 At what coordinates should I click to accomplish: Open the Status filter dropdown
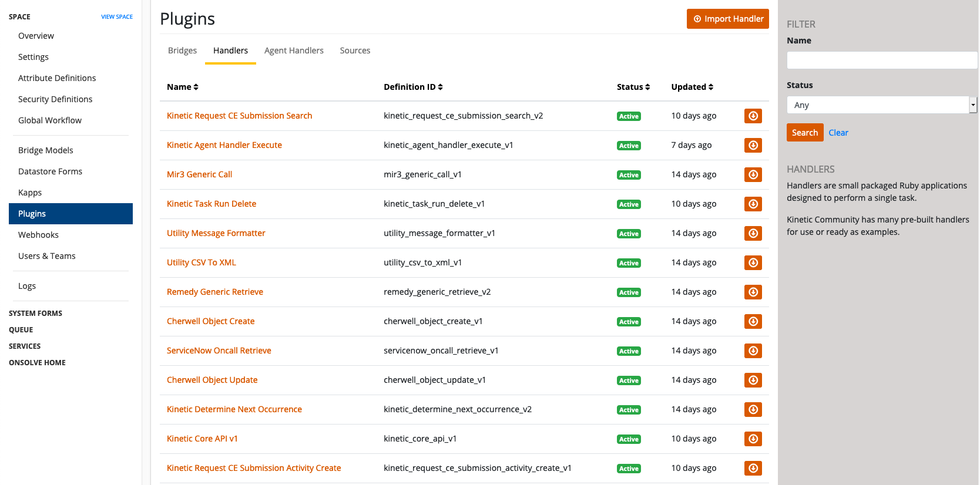tap(881, 105)
